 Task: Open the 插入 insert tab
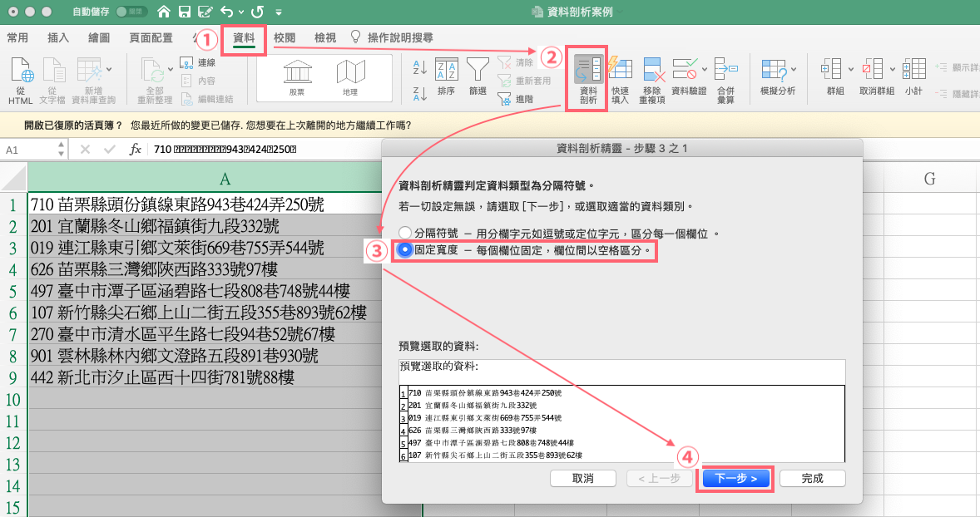tap(58, 37)
